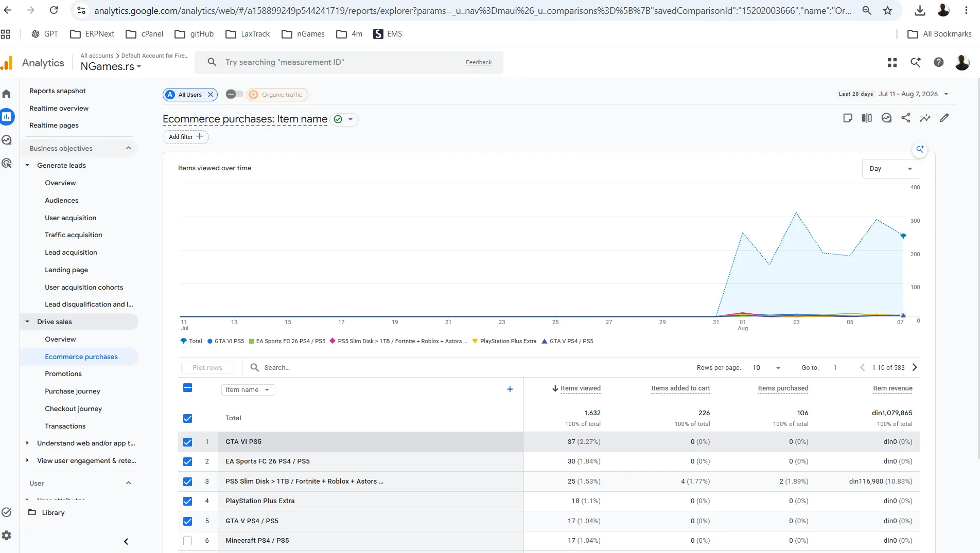Go to the Transactions report
Image resolution: width=980 pixels, height=553 pixels.
65,426
